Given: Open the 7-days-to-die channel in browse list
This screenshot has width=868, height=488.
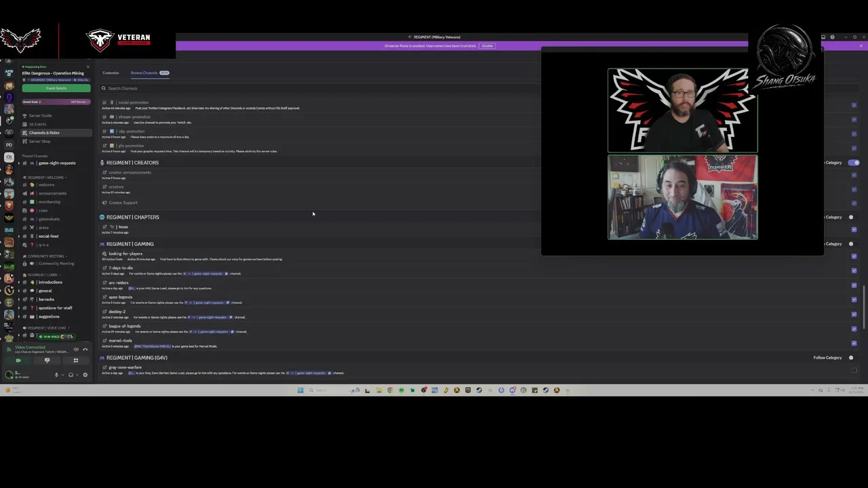Looking at the screenshot, I should click(x=121, y=268).
